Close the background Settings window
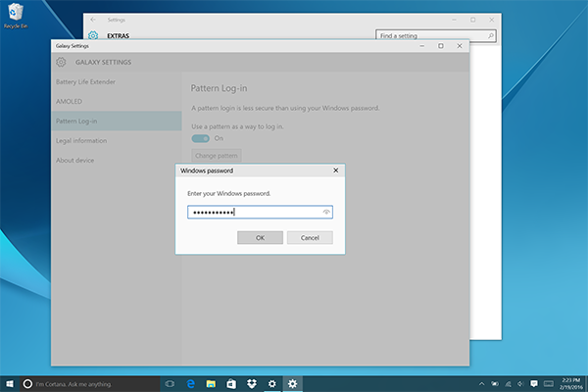 pyautogui.click(x=492, y=20)
